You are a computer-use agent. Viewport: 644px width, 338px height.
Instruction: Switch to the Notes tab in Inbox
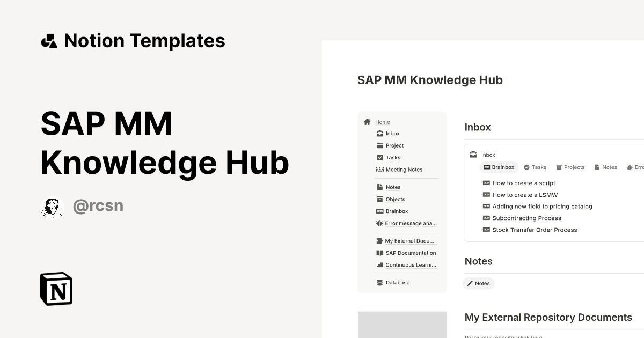tap(605, 167)
